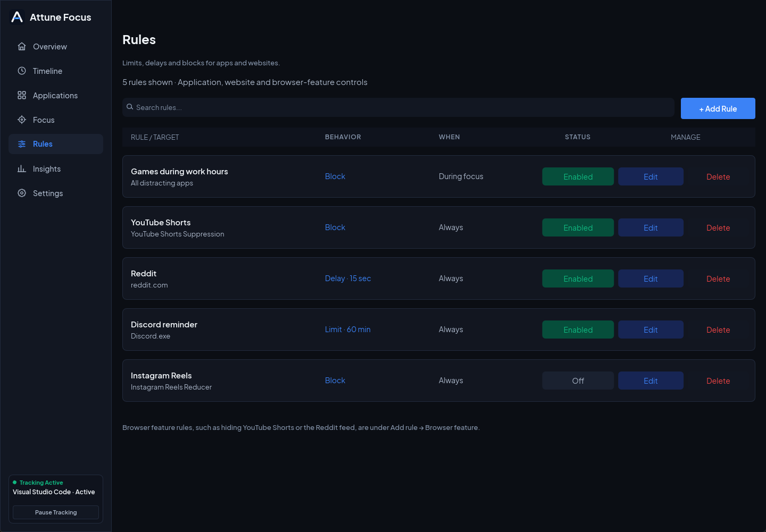The width and height of the screenshot is (766, 532).
Task: Click the Overview home icon
Action: [22, 46]
